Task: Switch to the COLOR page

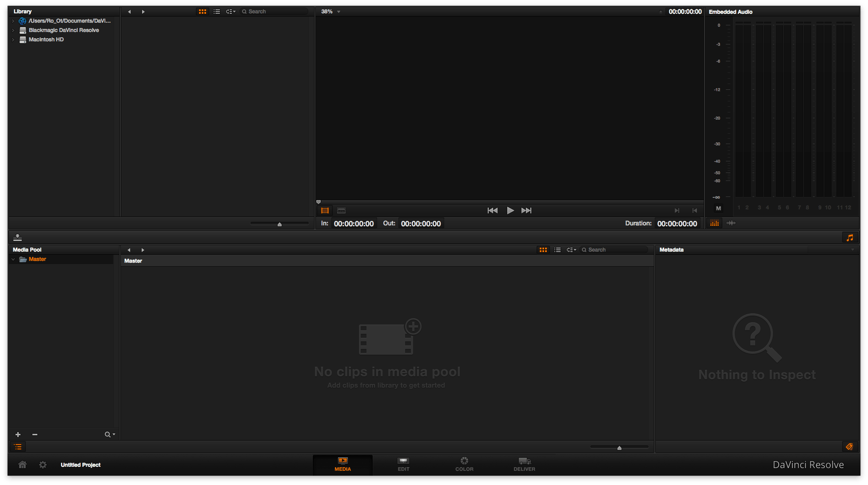Action: 464,465
